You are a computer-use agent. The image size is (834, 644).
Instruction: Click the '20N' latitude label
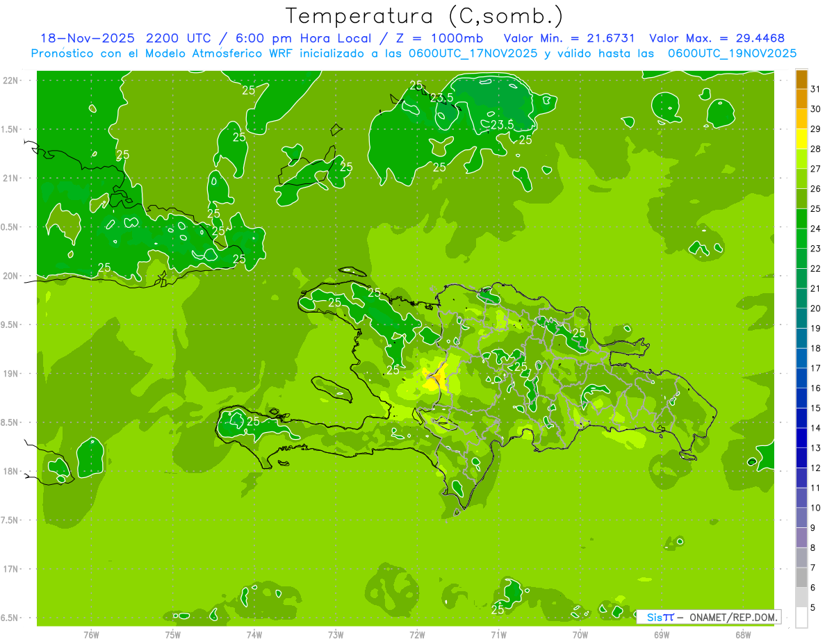(x=13, y=276)
